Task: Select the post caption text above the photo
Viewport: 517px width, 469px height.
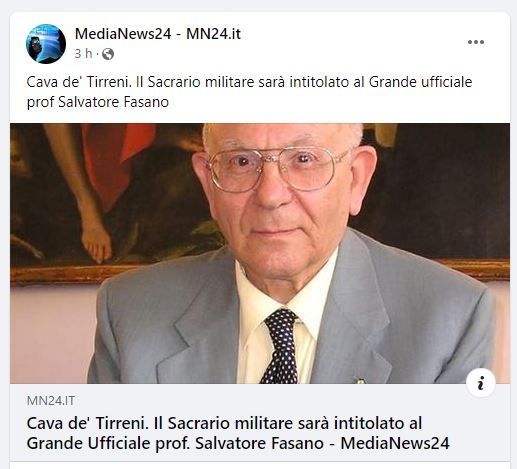Action: tap(249, 92)
